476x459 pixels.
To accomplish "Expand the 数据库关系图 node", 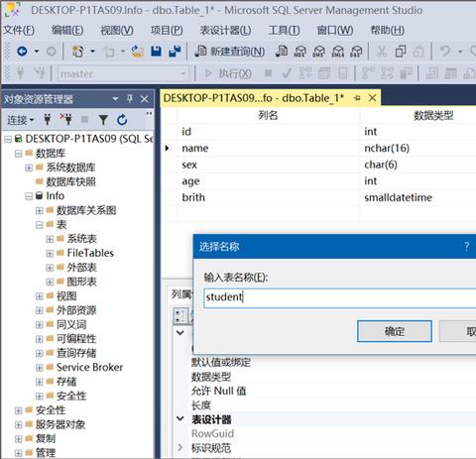I will [39, 210].
